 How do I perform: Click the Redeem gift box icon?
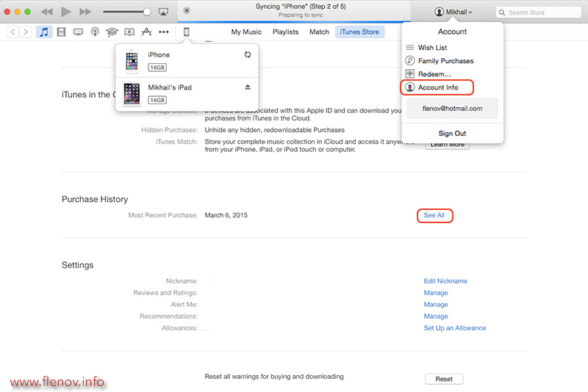(x=410, y=74)
